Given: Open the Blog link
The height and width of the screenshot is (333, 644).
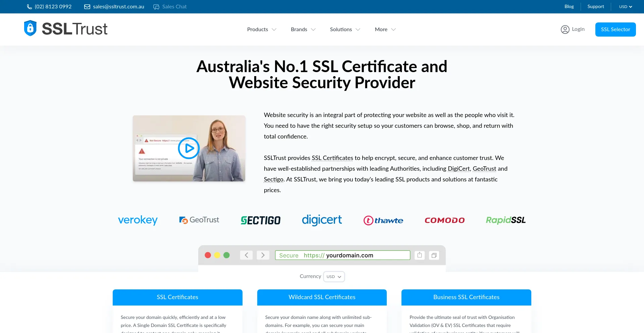Looking at the screenshot, I should click(569, 7).
